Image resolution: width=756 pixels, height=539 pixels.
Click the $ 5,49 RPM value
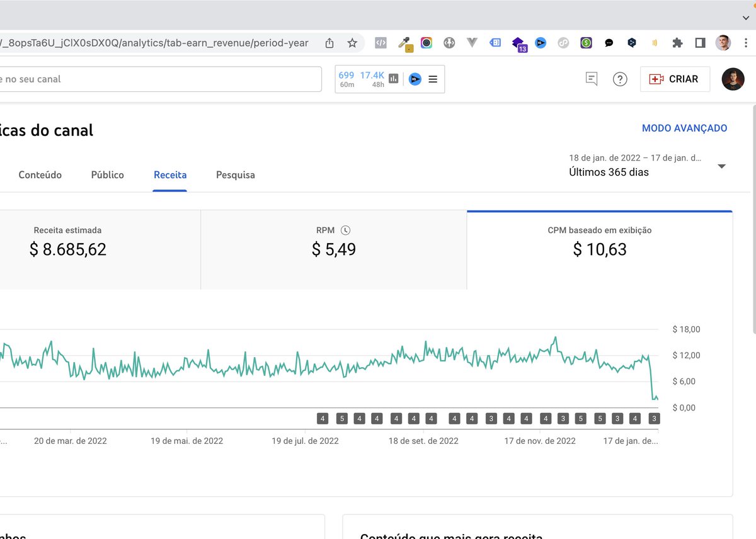pos(334,250)
